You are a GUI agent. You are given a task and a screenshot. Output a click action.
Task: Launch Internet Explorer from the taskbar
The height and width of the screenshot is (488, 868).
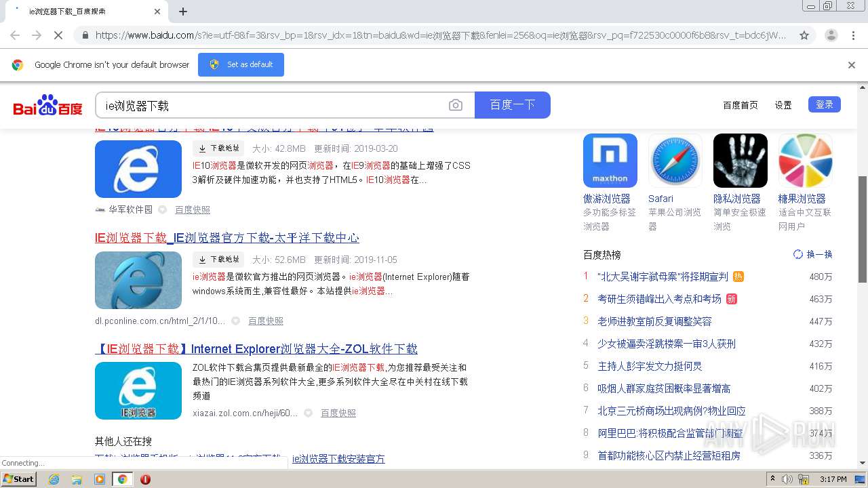pos(54,479)
